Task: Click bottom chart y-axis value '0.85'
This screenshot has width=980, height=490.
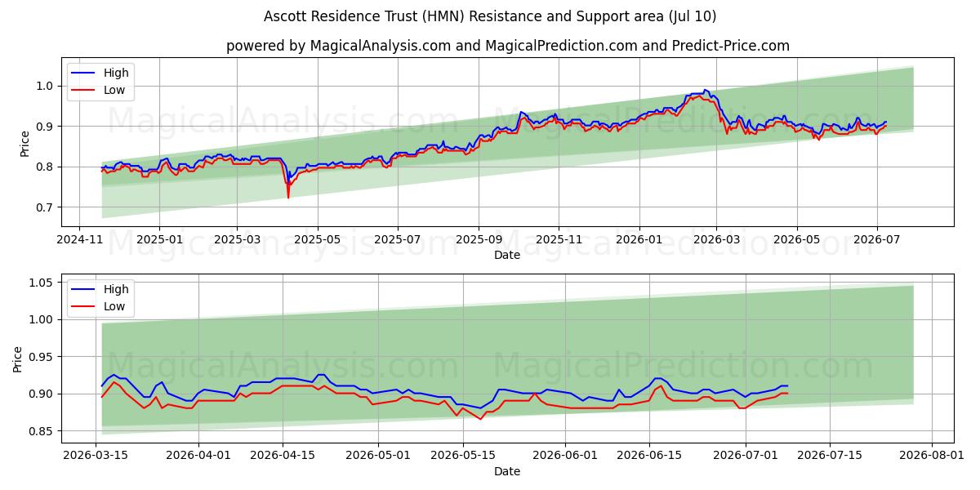Action: (x=42, y=431)
